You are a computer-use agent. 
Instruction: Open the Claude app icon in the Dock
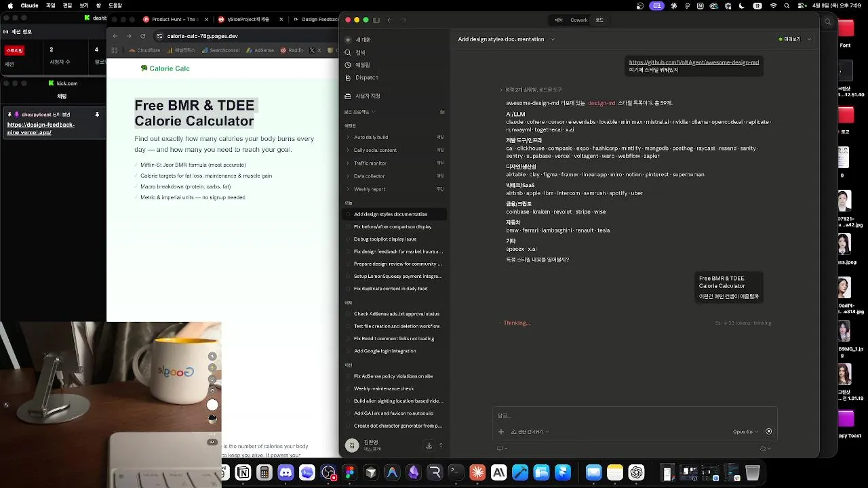coord(477,473)
